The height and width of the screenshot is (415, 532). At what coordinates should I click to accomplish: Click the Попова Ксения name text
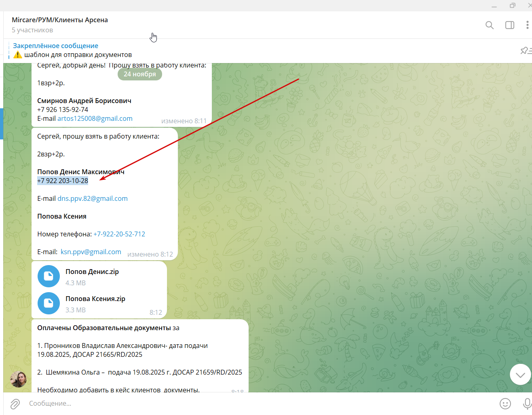62,217
